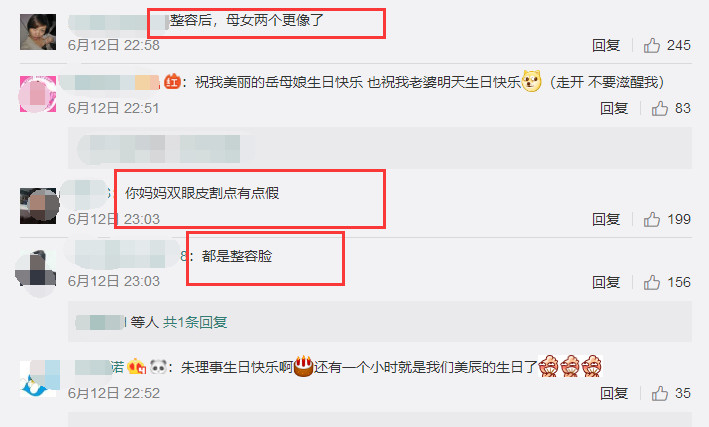Open the pink avatar profile
This screenshot has height=427, width=709.
[x=38, y=94]
